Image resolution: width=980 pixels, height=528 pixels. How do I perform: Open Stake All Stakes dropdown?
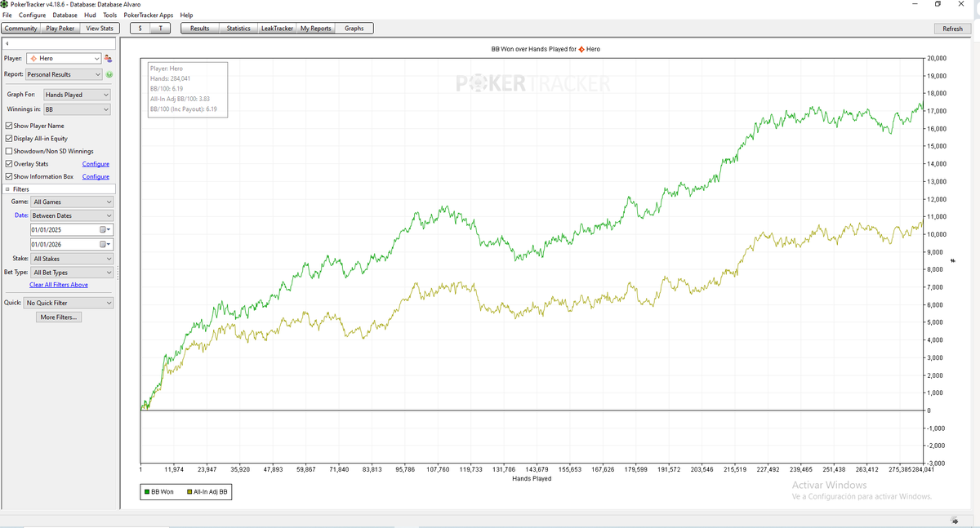[x=72, y=259]
